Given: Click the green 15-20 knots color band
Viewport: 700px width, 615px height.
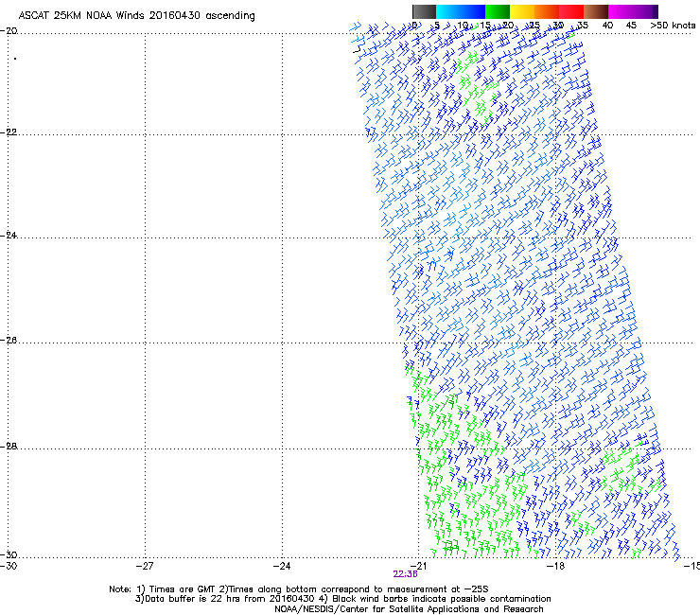Looking at the screenshot, I should coord(498,11).
